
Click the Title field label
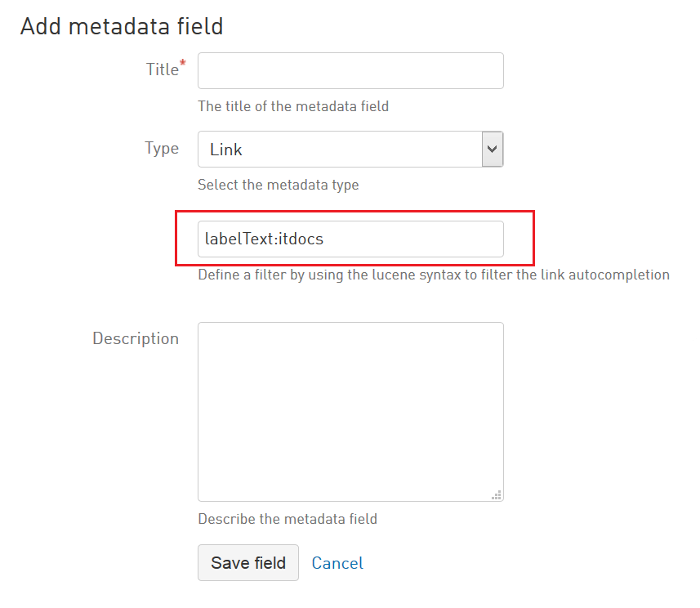tap(162, 70)
